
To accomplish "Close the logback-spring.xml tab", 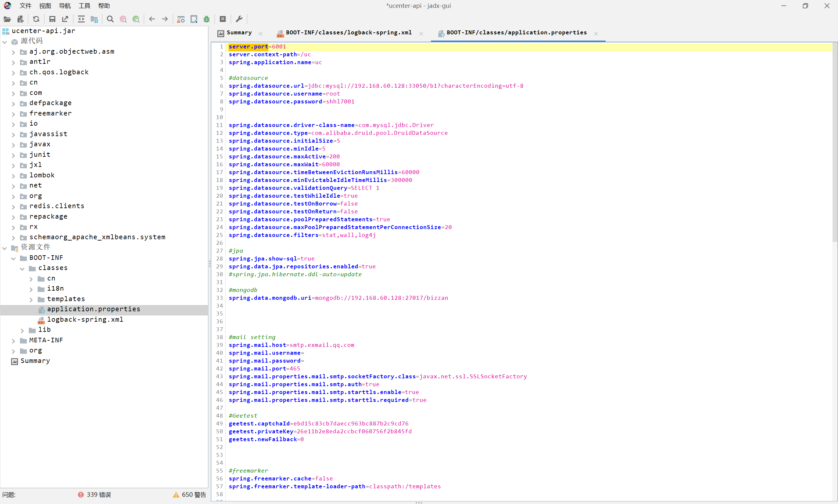I will [x=421, y=33].
